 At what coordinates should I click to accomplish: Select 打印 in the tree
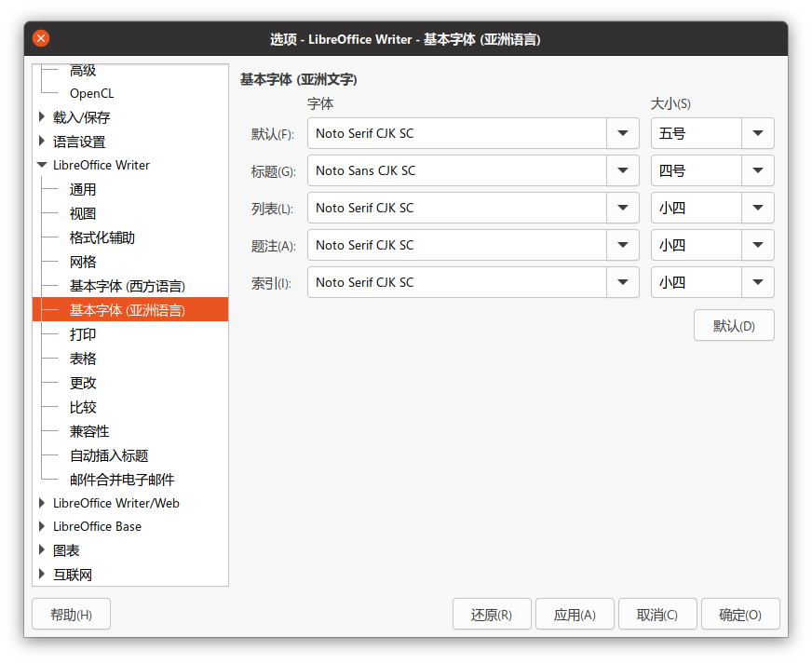point(83,334)
